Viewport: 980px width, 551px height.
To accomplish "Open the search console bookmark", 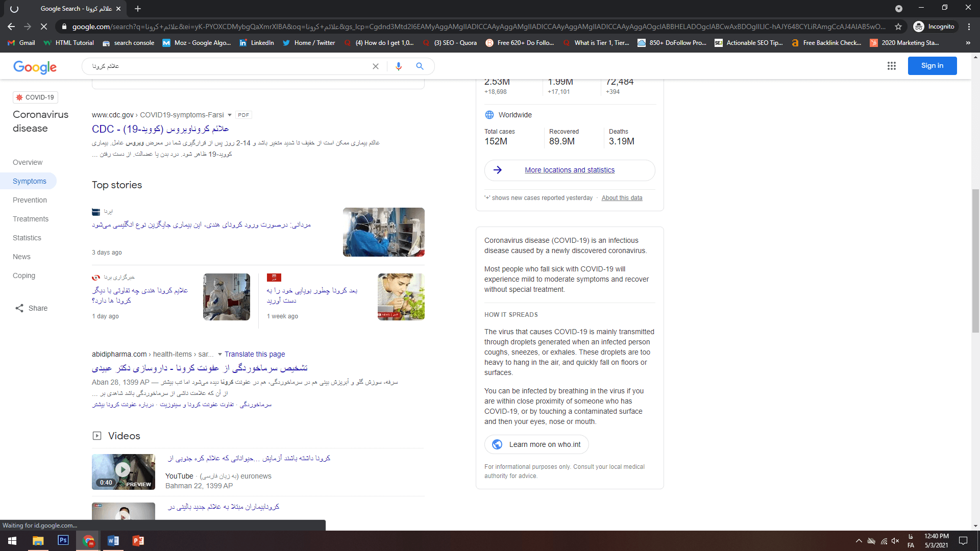I will pos(129,43).
